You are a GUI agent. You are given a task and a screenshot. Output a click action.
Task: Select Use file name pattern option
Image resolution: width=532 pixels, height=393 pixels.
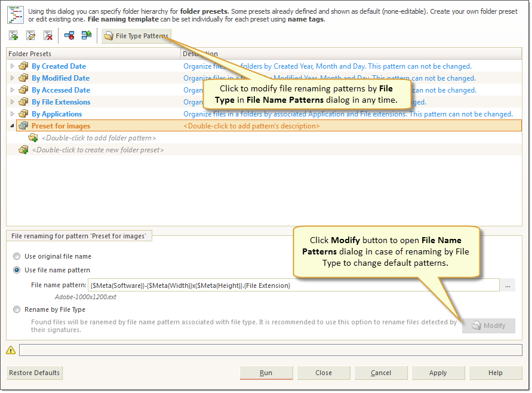[17, 270]
